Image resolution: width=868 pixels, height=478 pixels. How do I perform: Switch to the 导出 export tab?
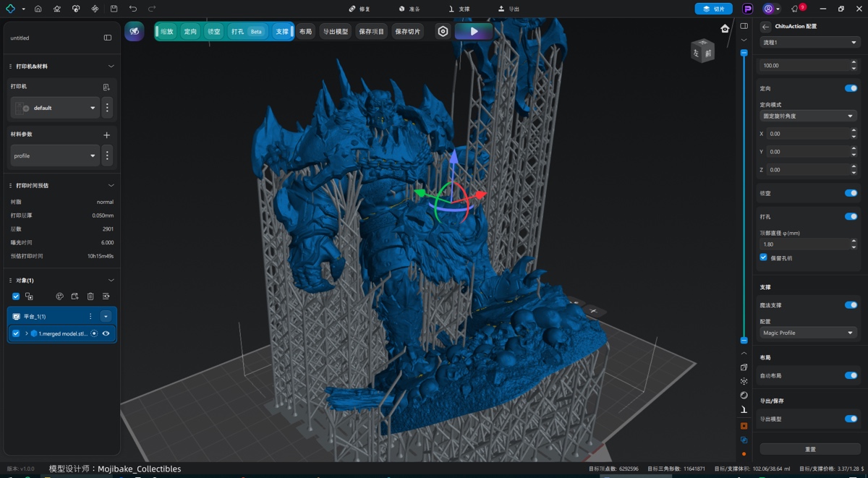tap(509, 9)
